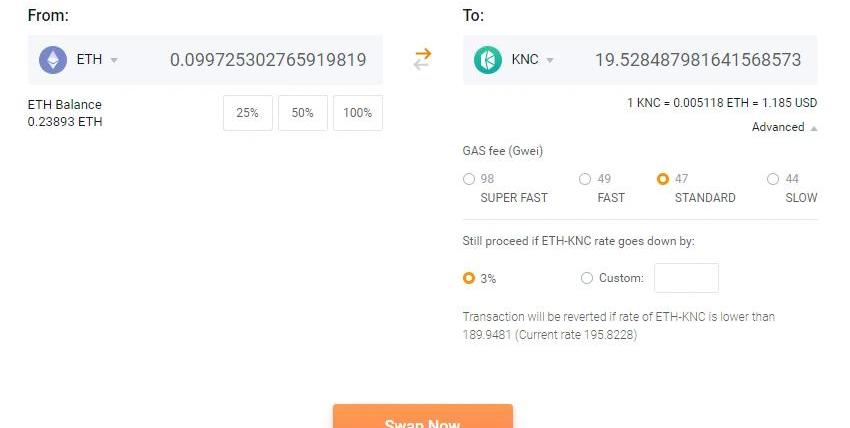Click the KNC amount output field
Viewport: 850px width, 428px height.
point(697,60)
